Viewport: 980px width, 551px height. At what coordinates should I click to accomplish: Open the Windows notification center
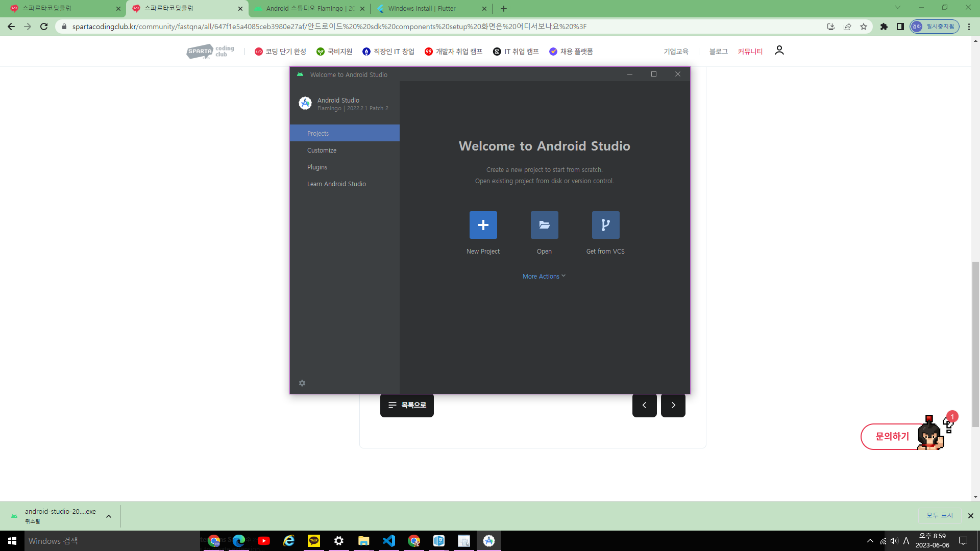tap(964, 541)
